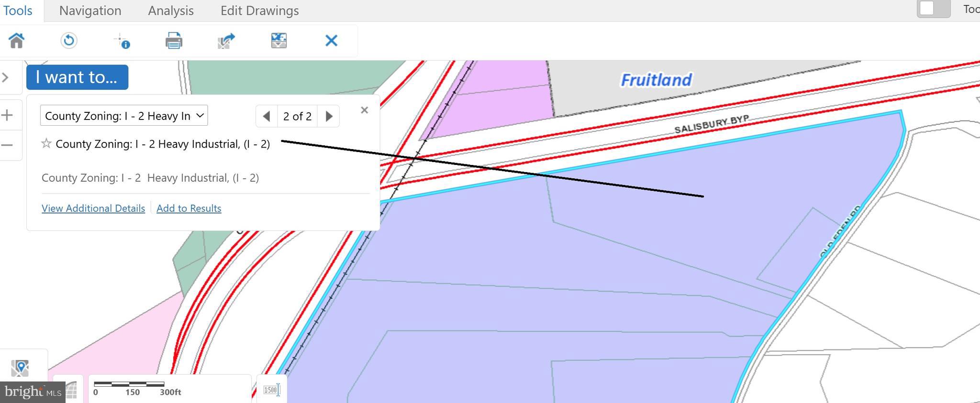Open the Analysis tab
Screen dimensions: 980x403
click(x=171, y=11)
